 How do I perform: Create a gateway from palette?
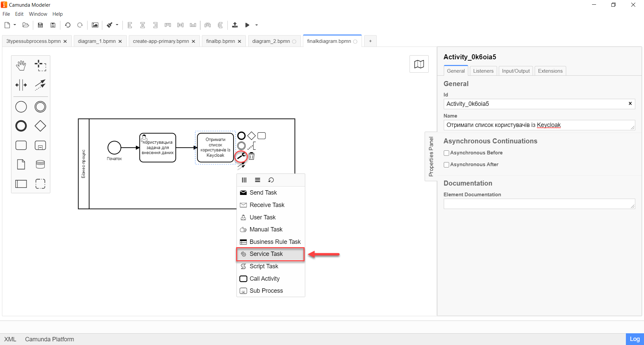click(40, 126)
